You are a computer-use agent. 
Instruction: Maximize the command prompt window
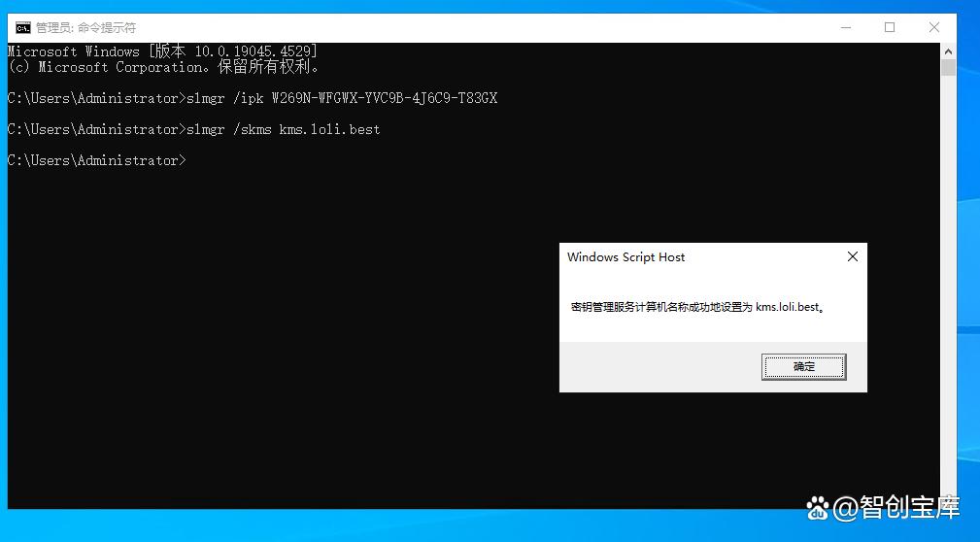coord(890,27)
